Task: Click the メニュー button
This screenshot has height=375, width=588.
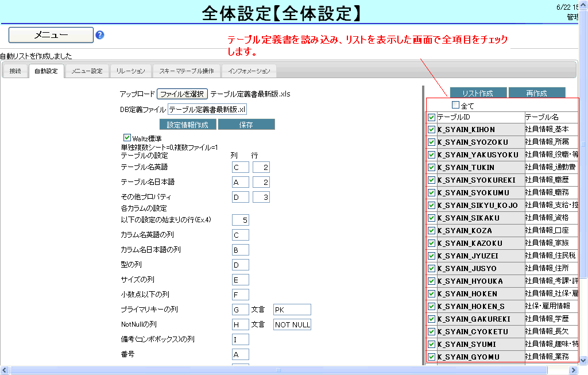Action: click(51, 35)
